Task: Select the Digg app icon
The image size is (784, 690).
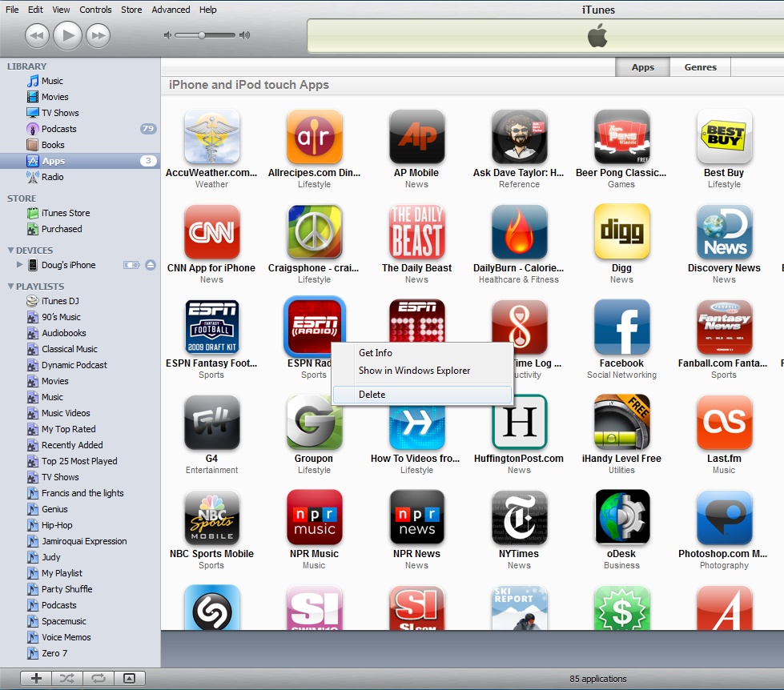Action: click(621, 232)
